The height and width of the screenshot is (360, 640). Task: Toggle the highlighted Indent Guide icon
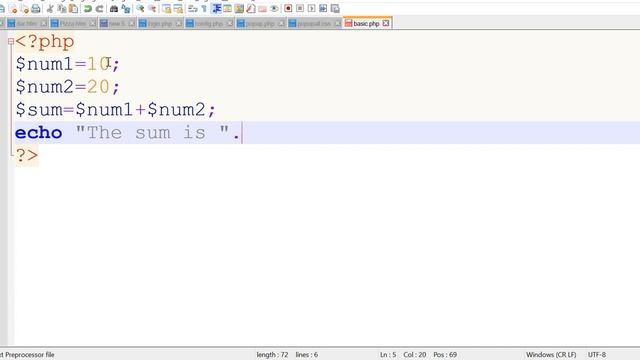tap(216, 9)
